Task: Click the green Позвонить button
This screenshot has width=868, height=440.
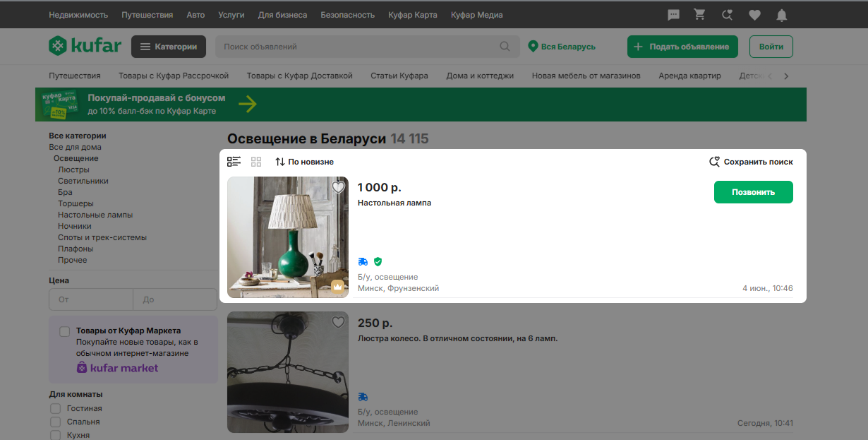Action: coord(754,192)
